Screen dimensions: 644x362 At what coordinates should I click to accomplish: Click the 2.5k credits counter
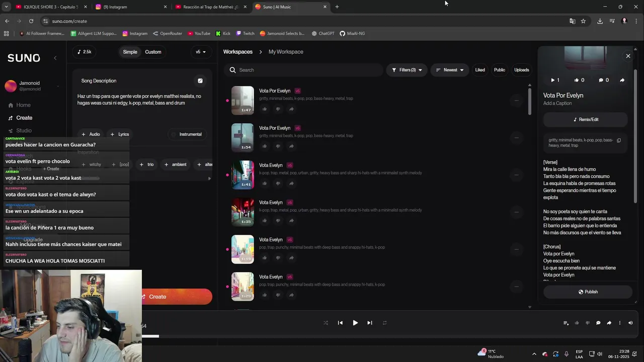(85, 52)
